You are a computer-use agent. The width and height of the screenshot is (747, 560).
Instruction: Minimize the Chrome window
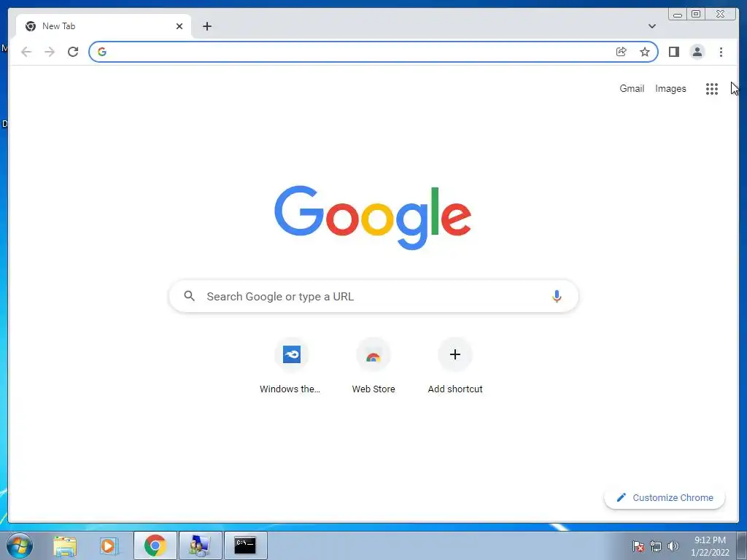pos(678,14)
